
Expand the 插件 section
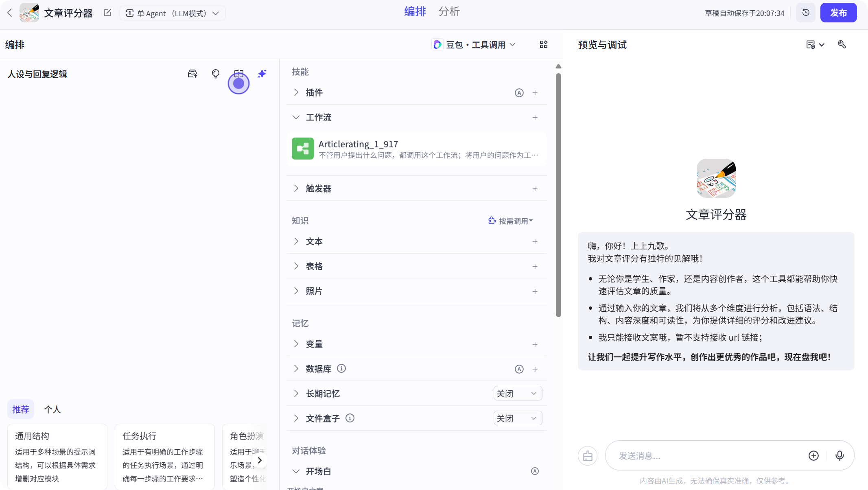(x=296, y=92)
